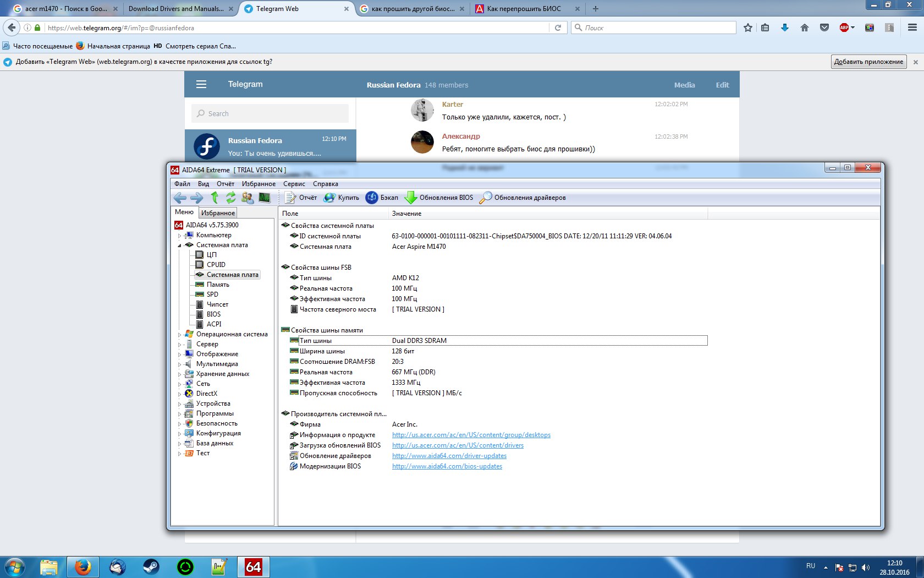Select SPD in the tree

[x=212, y=295]
